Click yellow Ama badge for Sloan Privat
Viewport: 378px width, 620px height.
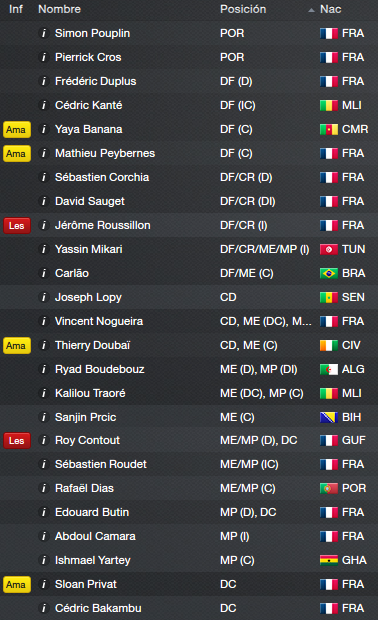tap(17, 584)
